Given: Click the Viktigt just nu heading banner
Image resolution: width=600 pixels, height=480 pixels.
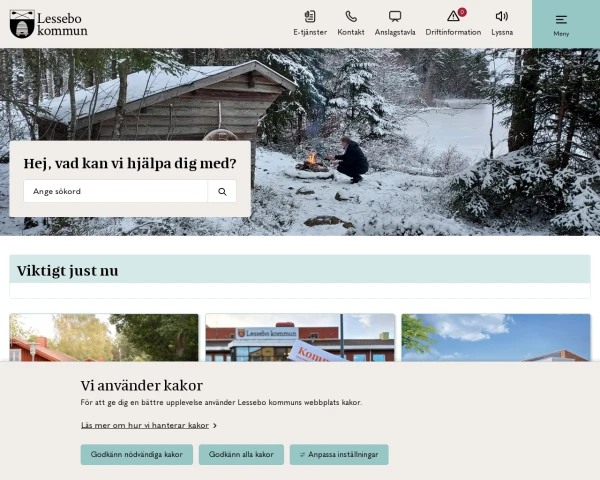Looking at the screenshot, I should (300, 269).
